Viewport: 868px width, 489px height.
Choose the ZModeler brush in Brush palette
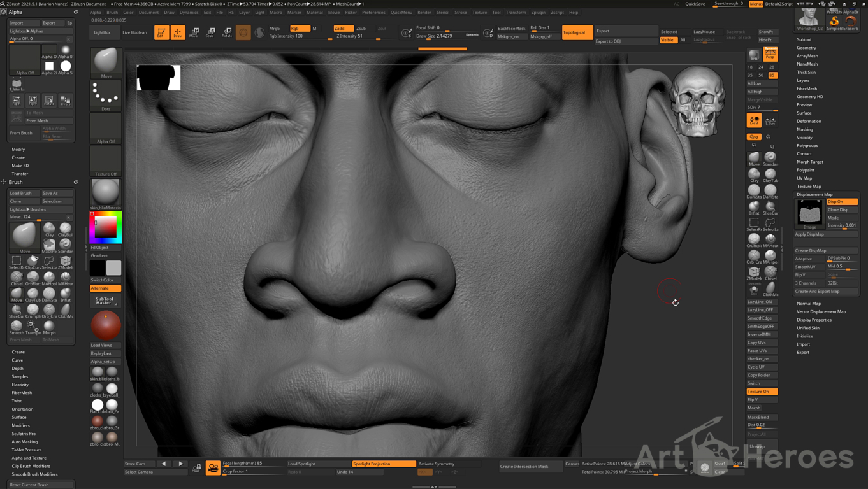(x=65, y=262)
